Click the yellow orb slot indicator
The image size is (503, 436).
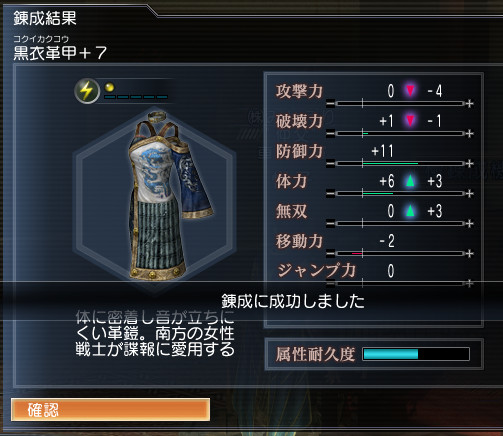pos(110,87)
